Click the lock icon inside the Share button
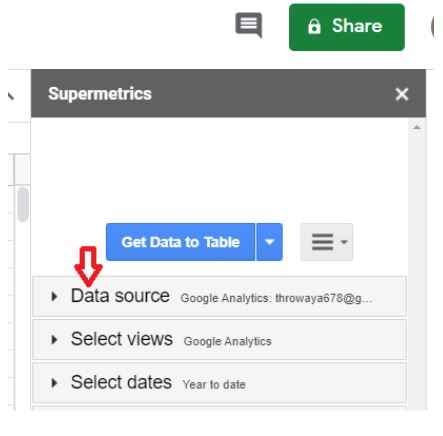The width and height of the screenshot is (443, 436). 314,26
